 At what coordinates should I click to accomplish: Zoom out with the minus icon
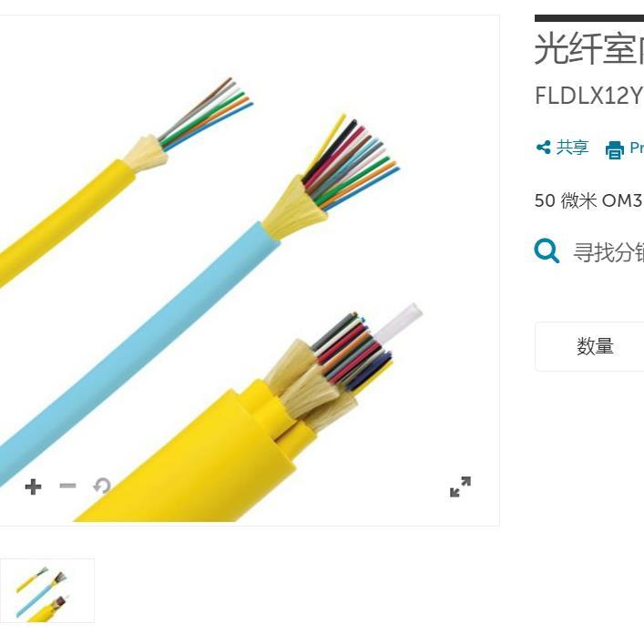tap(67, 486)
